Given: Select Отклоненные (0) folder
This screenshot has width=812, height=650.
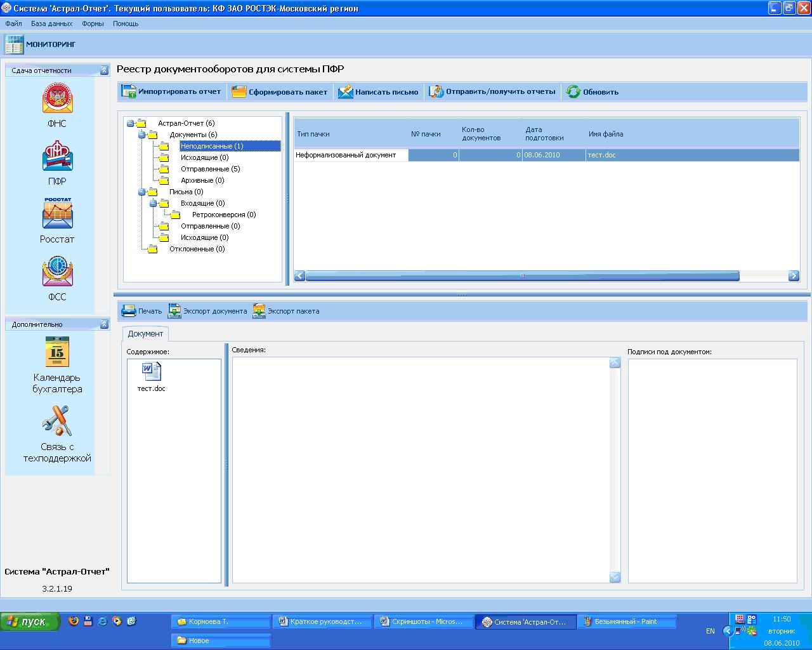Looking at the screenshot, I should [x=197, y=249].
